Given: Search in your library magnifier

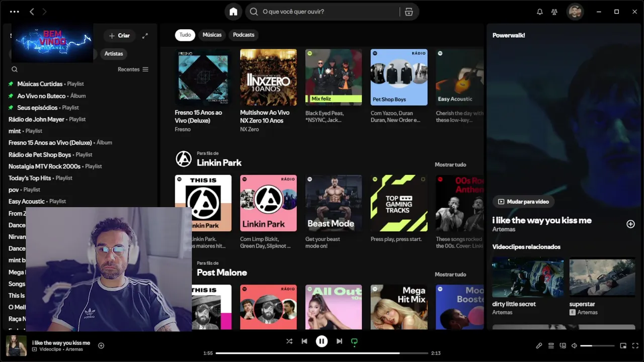Looking at the screenshot, I should (x=15, y=69).
